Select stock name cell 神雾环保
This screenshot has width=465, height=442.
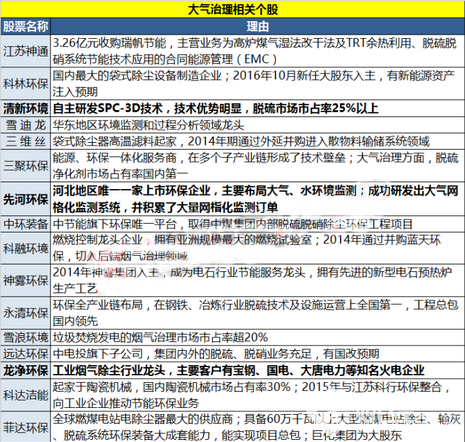[26, 280]
